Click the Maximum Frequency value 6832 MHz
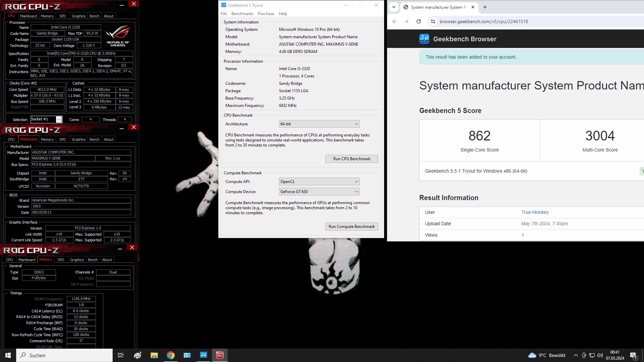This screenshot has height=362, width=644. point(288,106)
